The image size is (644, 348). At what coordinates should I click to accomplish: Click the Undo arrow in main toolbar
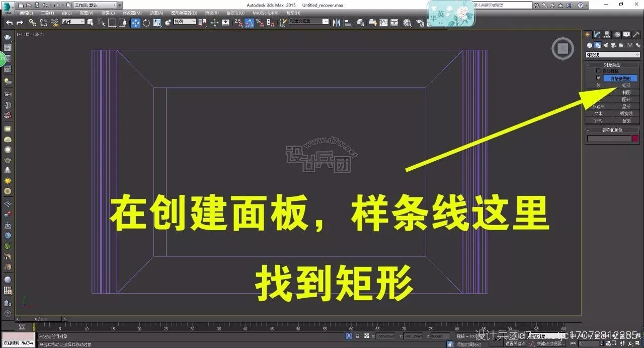point(10,23)
